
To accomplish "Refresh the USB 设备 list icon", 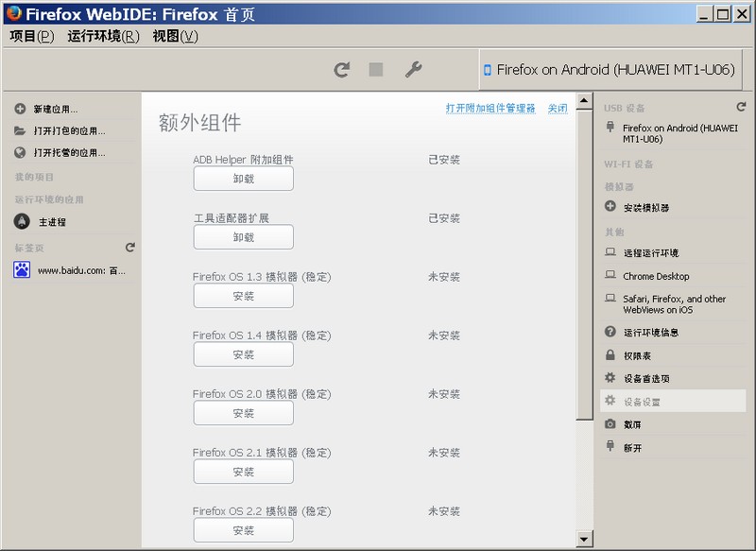I will (741, 107).
